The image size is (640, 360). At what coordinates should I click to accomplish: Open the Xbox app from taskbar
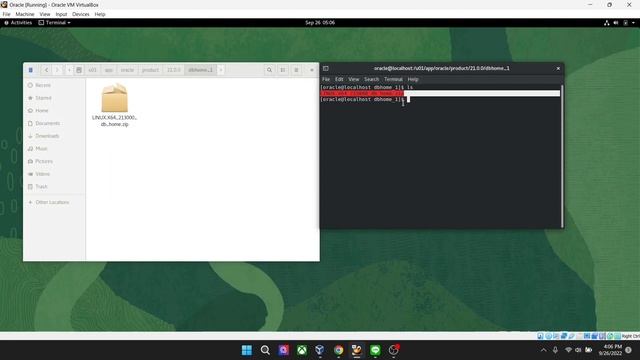(x=302, y=350)
